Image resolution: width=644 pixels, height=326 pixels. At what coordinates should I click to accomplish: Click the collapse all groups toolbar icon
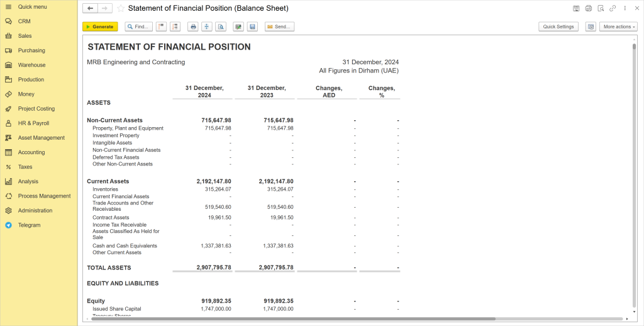coord(161,26)
